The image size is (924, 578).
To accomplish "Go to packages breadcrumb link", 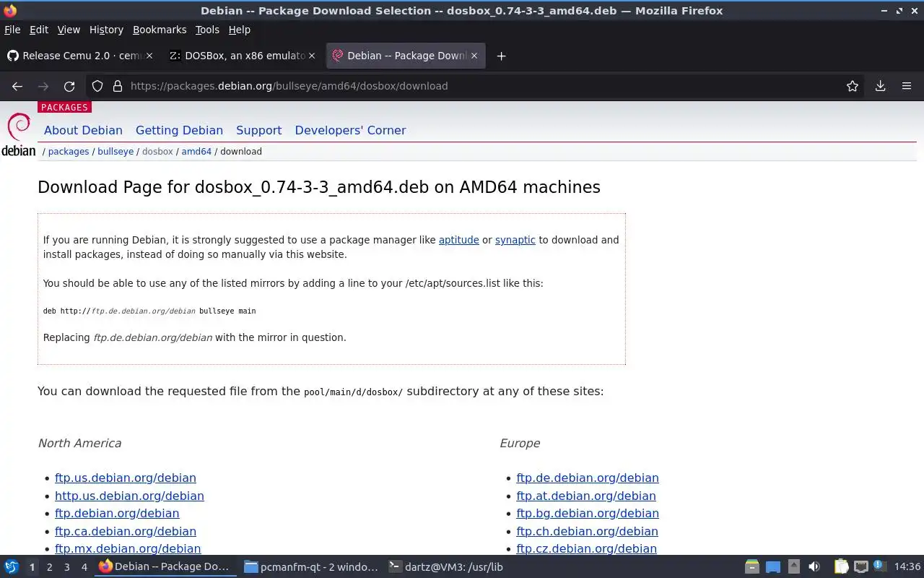I will pos(69,152).
